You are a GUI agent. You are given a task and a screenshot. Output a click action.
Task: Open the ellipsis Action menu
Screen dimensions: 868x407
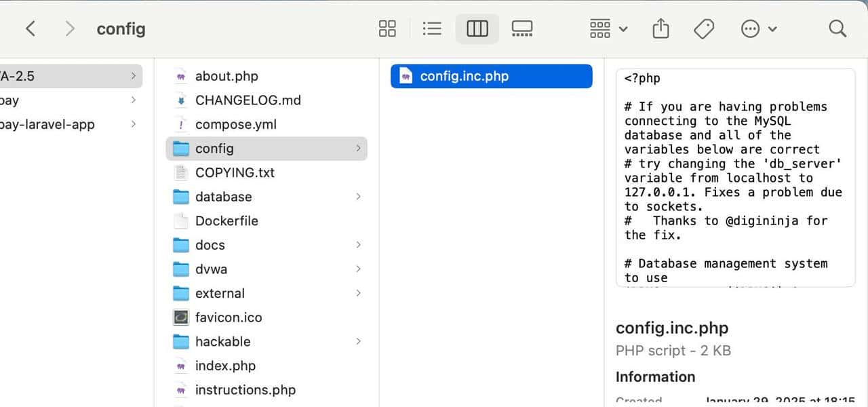(x=758, y=28)
